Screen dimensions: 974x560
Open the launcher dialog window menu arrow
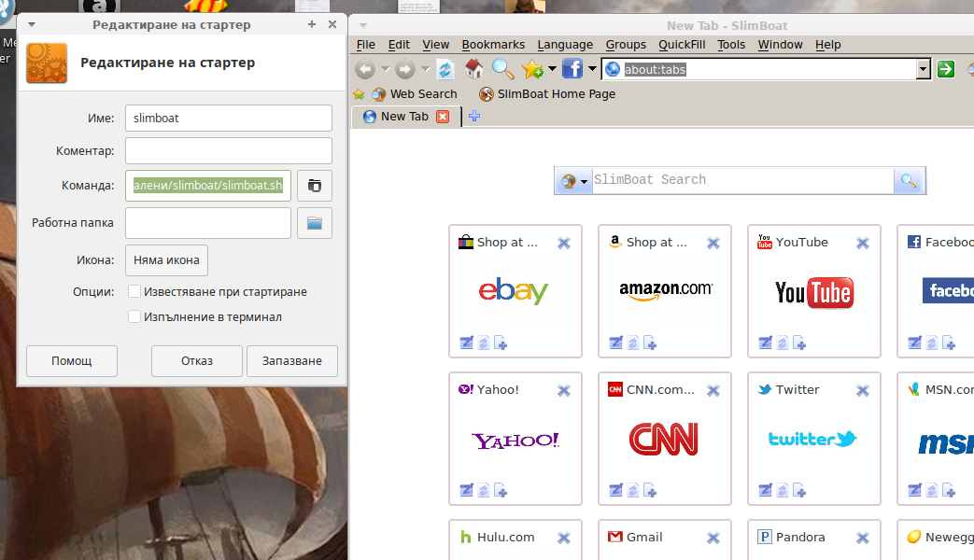click(32, 25)
